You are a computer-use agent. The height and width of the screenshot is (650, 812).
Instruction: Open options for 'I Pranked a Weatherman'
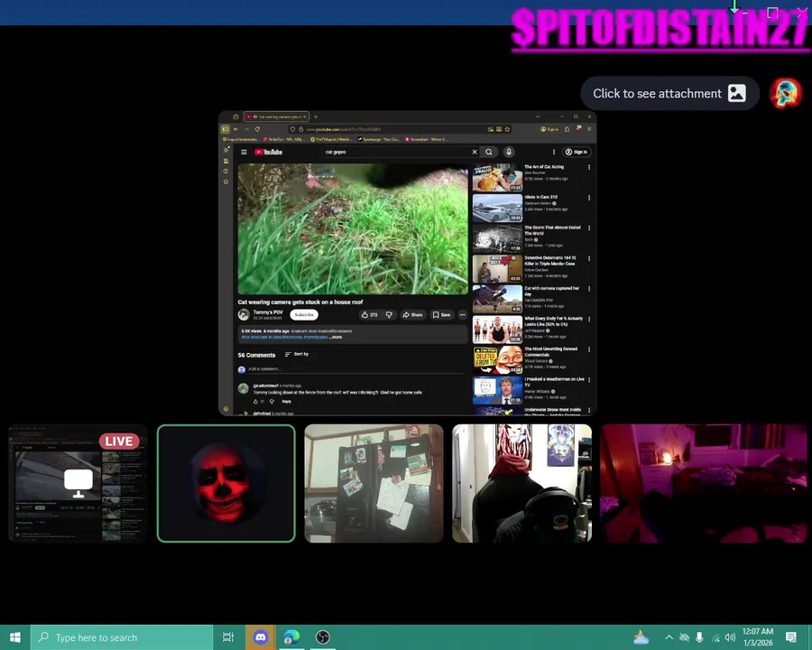tap(589, 380)
